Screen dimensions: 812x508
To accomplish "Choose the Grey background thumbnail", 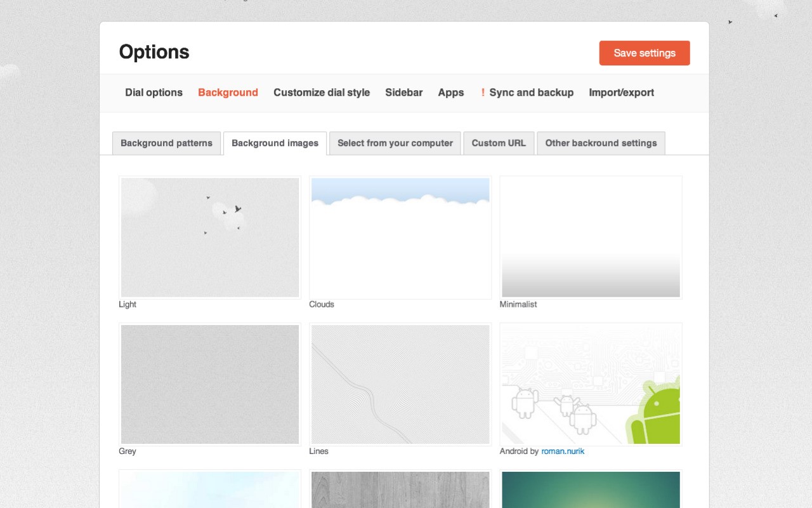I will tap(210, 384).
